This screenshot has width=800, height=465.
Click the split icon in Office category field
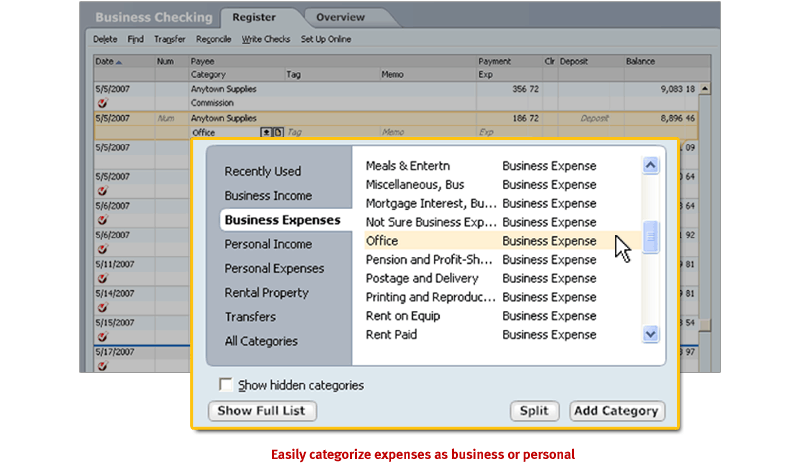tap(278, 132)
